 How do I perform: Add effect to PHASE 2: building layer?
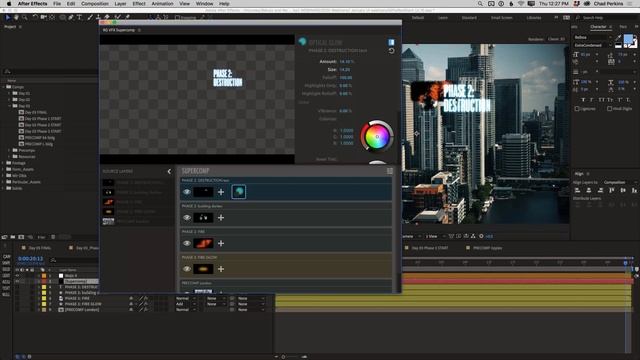click(221, 218)
